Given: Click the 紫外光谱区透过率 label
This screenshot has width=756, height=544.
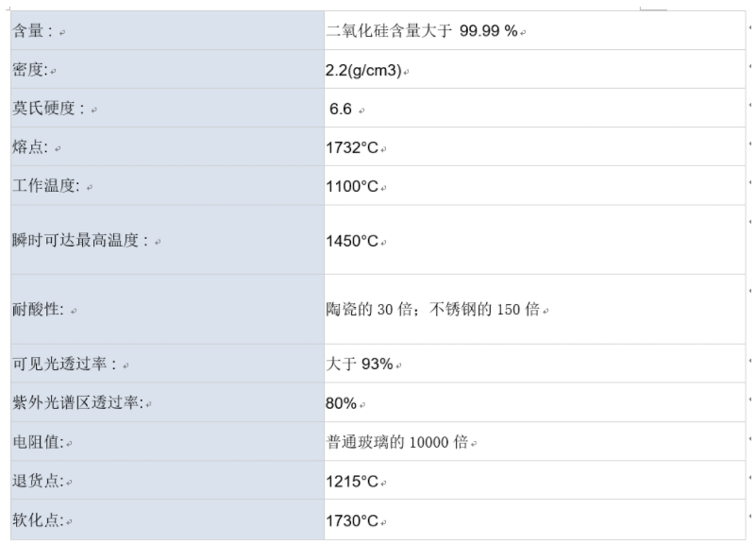Looking at the screenshot, I should click(77, 402).
